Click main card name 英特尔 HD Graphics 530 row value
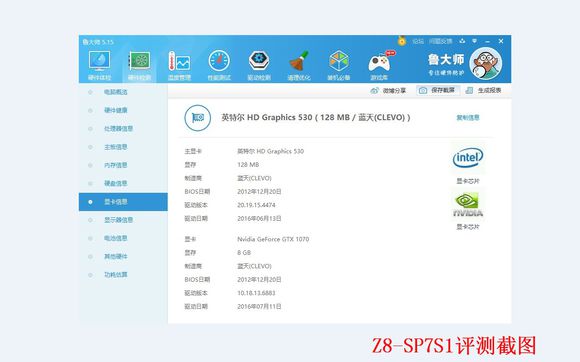 [270, 151]
